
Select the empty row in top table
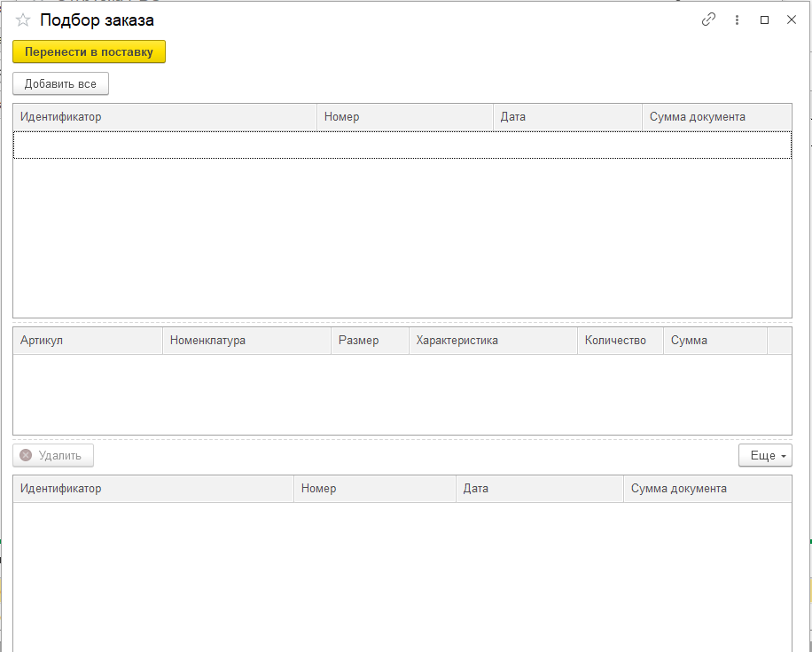402,145
